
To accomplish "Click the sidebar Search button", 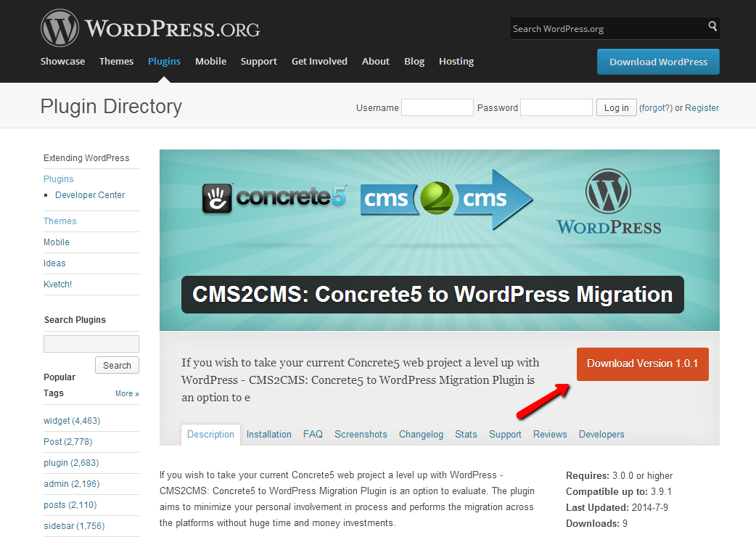I will (x=117, y=365).
